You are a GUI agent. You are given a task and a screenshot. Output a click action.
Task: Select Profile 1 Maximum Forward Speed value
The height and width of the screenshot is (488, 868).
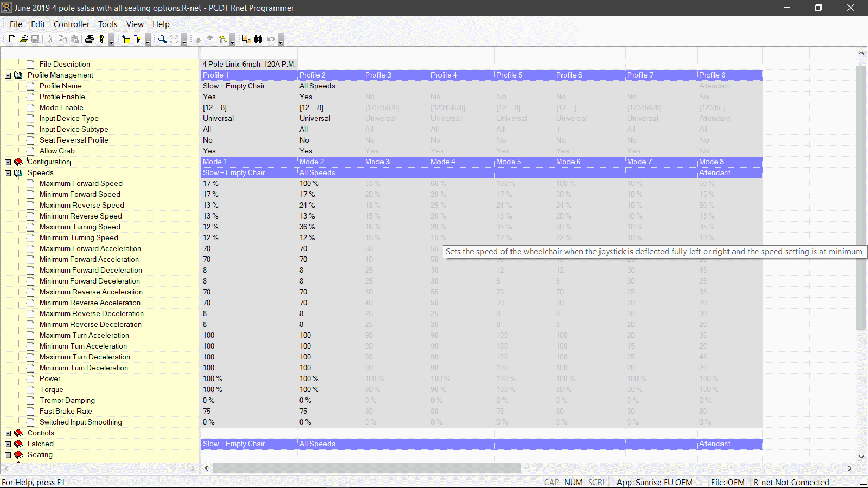[211, 183]
